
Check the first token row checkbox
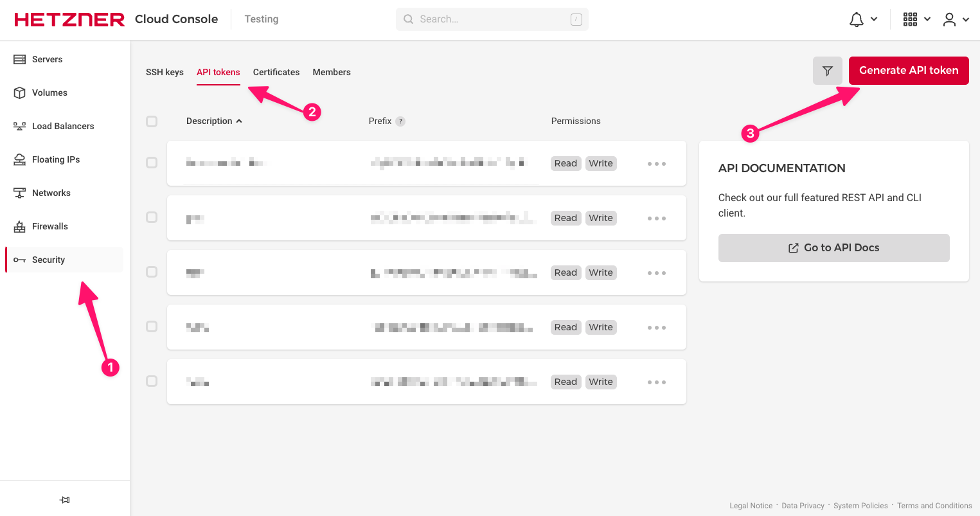coord(152,163)
